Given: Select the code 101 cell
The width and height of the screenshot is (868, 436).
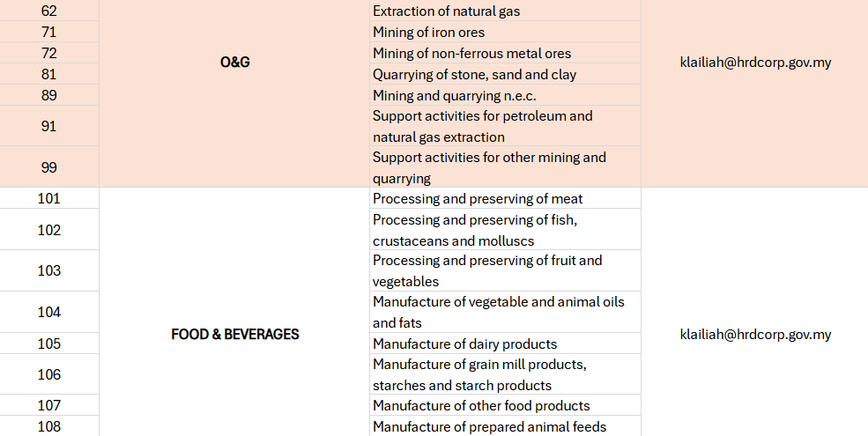Looking at the screenshot, I should pos(49,198).
